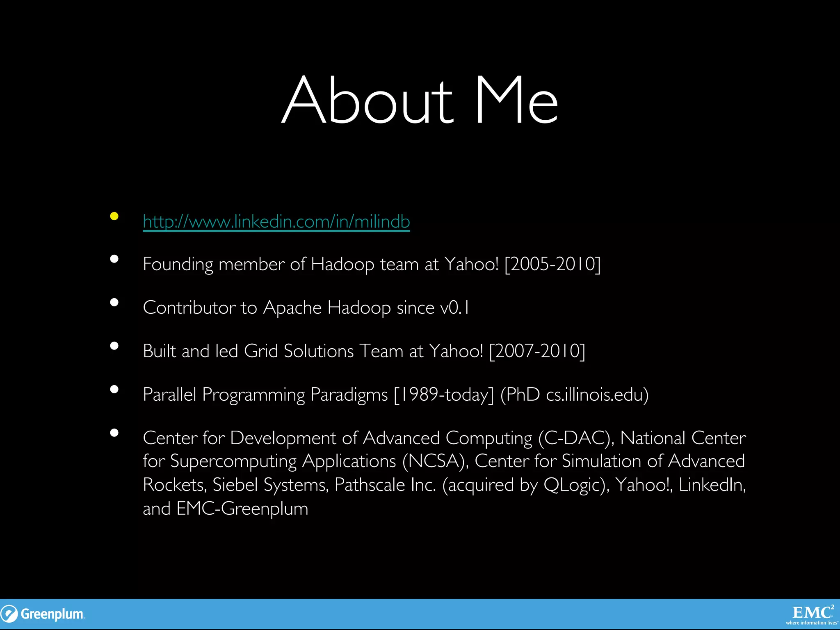The image size is (840, 630).
Task: Click the bullet before 'Built and led'
Action: coord(114,346)
